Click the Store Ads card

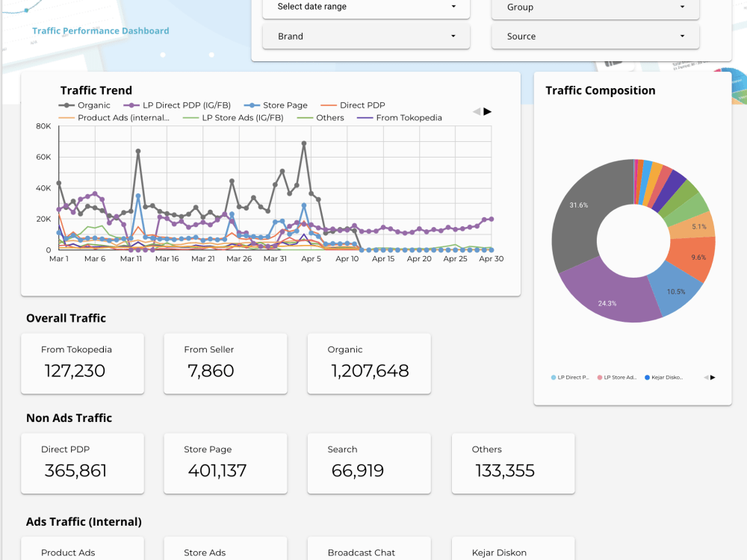tap(226, 549)
